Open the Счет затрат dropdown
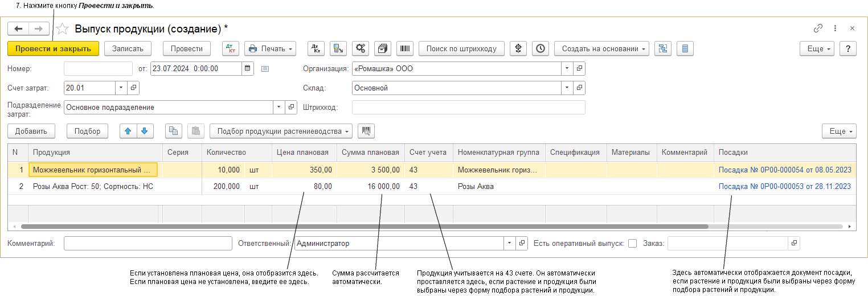The height and width of the screenshot is (296, 868). pyautogui.click(x=121, y=88)
